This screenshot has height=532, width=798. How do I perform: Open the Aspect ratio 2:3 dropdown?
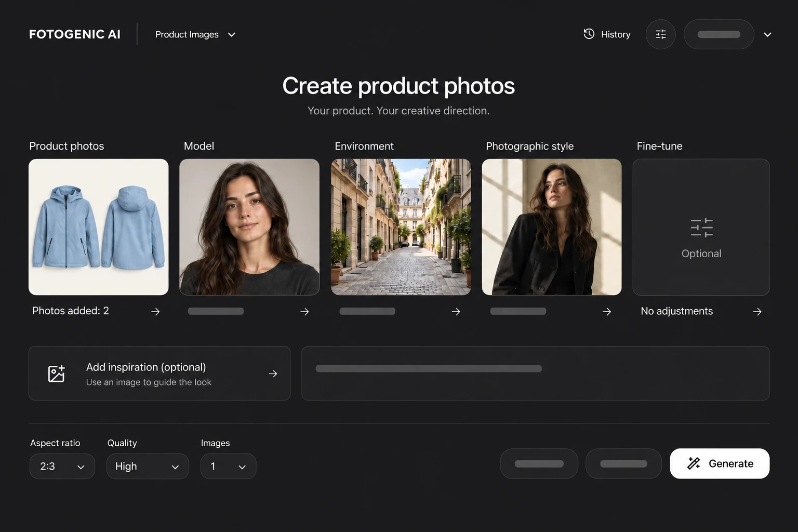click(62, 466)
